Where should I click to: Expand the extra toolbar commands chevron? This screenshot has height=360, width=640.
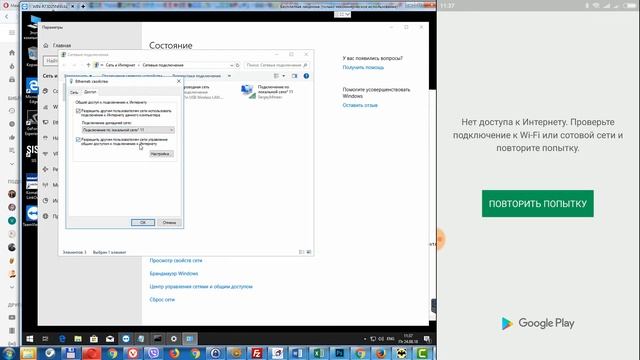tap(229, 76)
